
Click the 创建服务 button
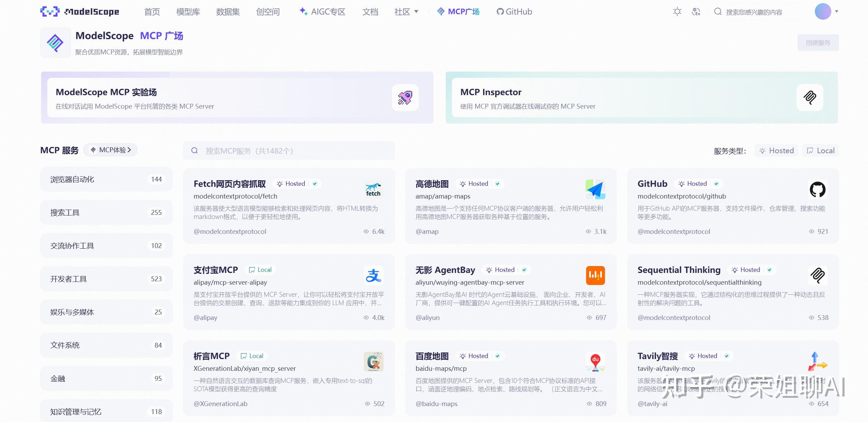[818, 43]
